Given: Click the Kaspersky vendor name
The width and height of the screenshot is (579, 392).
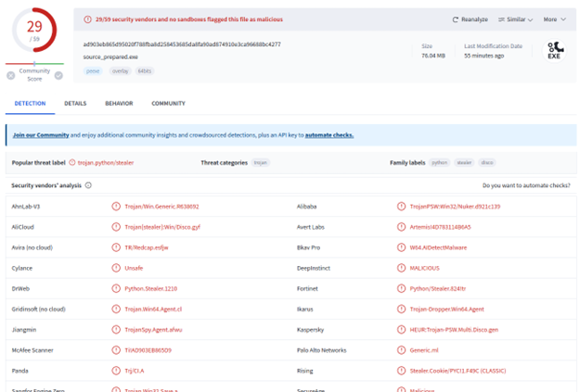Looking at the screenshot, I should pyautogui.click(x=311, y=330).
